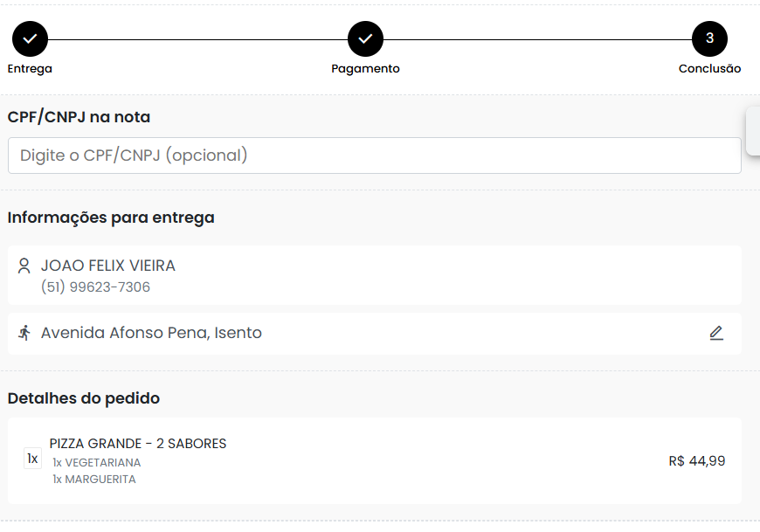Select the Pagamento step label
760x532 pixels.
coord(365,69)
